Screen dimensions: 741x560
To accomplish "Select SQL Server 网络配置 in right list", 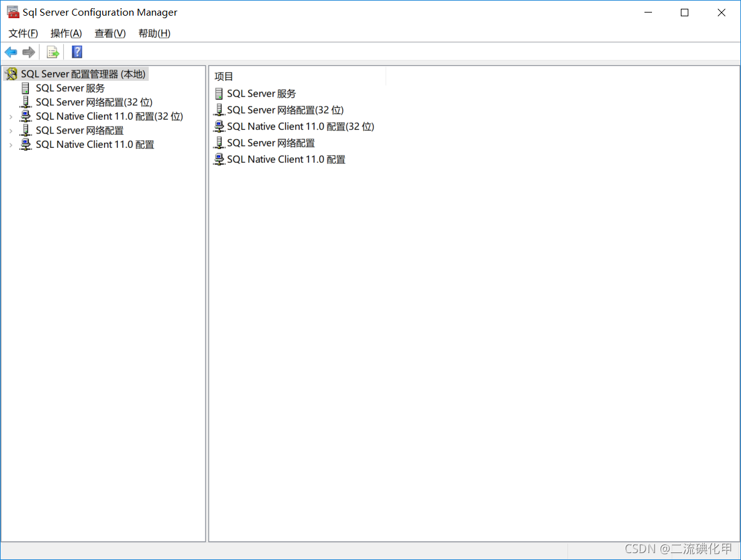I will click(271, 143).
